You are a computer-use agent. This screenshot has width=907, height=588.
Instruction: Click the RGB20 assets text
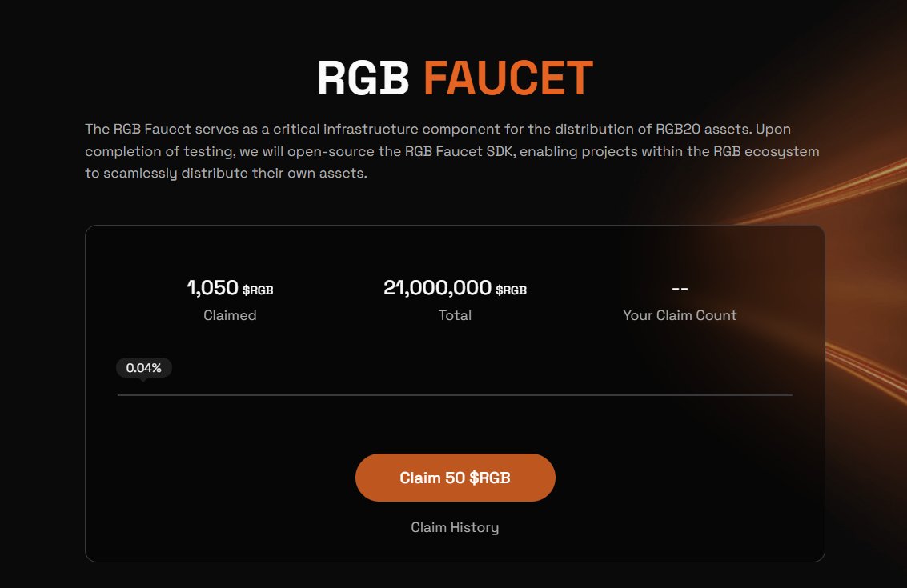pyautogui.click(x=704, y=129)
